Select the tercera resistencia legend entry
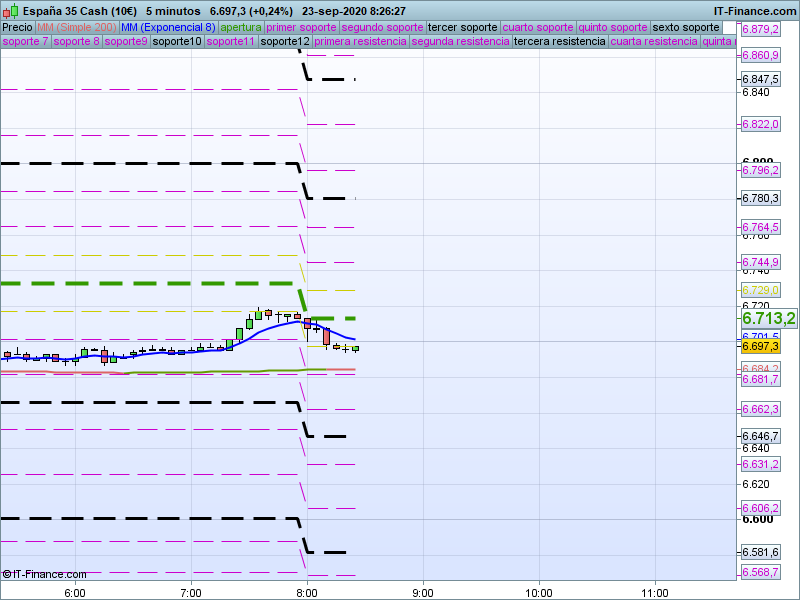The image size is (800, 600). click(558, 42)
